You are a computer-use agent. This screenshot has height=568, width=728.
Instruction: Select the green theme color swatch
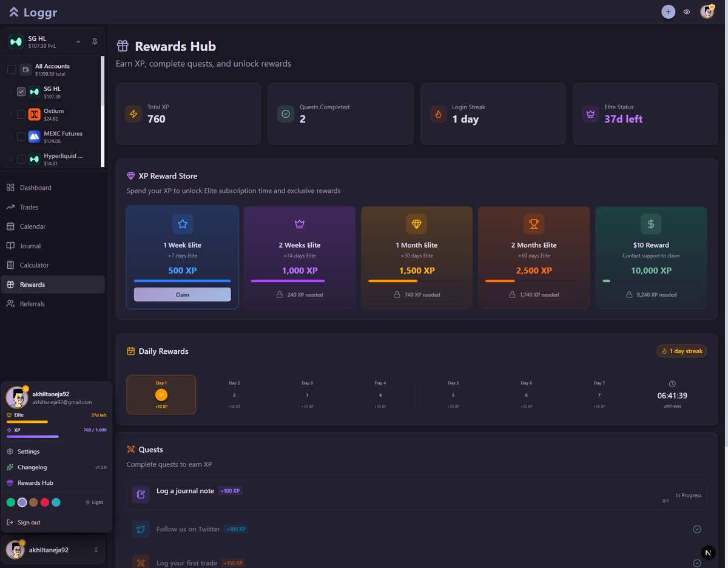click(x=11, y=502)
